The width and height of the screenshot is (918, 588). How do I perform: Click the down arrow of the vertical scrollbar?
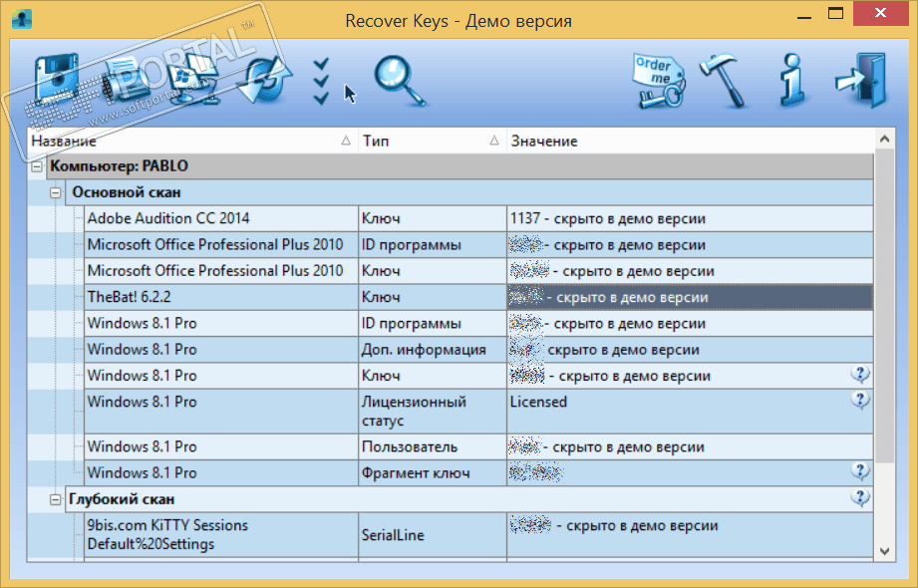click(x=885, y=551)
